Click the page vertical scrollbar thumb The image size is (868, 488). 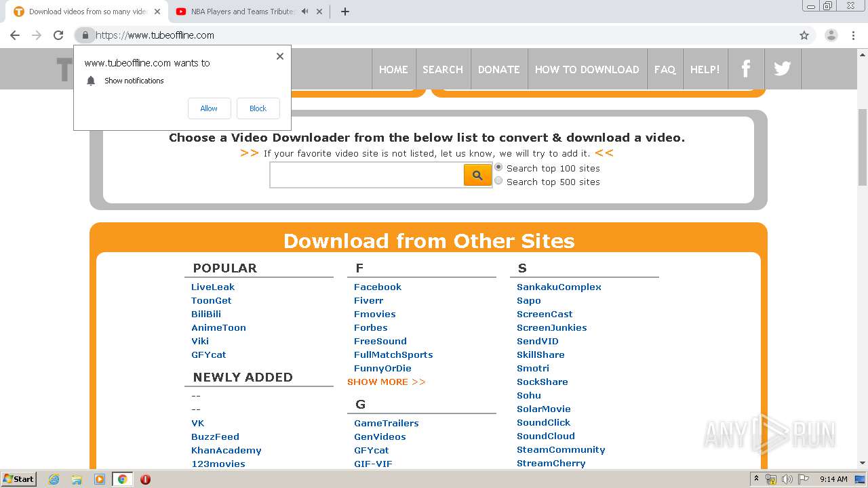point(863,146)
